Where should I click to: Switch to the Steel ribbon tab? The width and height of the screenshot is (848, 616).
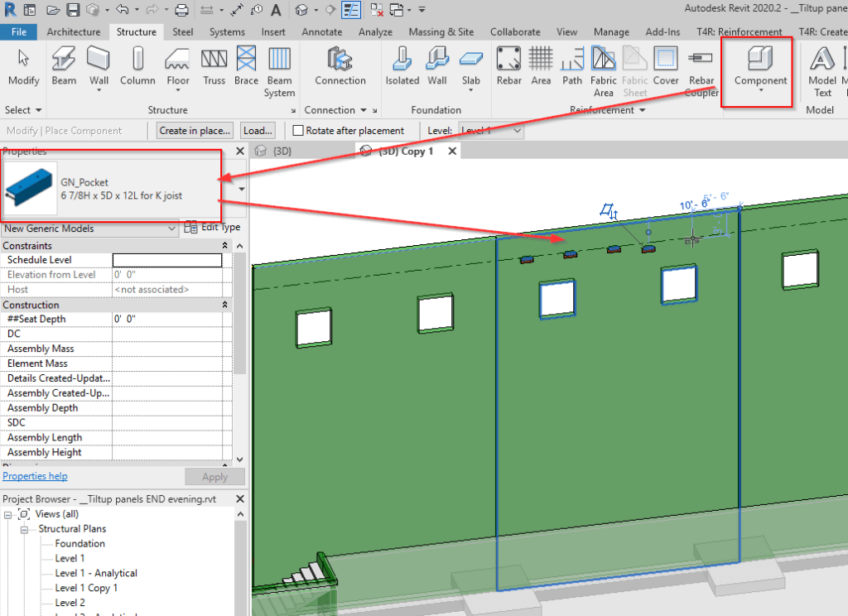tap(183, 32)
